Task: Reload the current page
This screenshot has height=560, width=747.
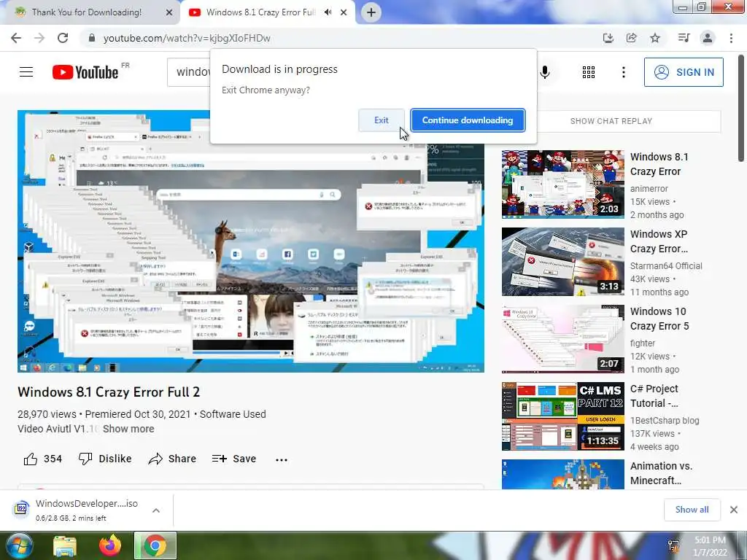Action: point(63,38)
